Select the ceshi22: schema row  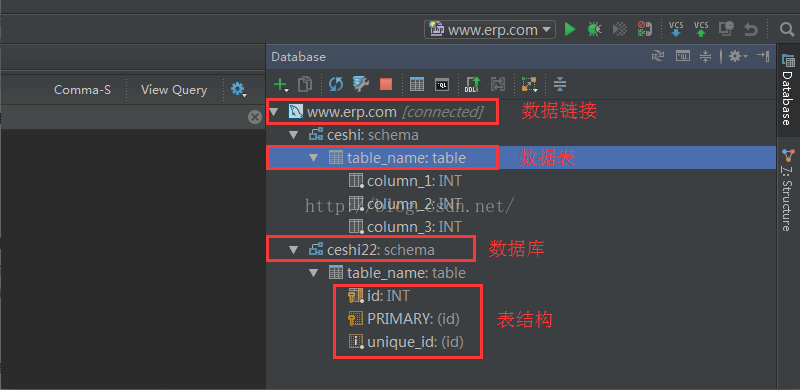(371, 250)
